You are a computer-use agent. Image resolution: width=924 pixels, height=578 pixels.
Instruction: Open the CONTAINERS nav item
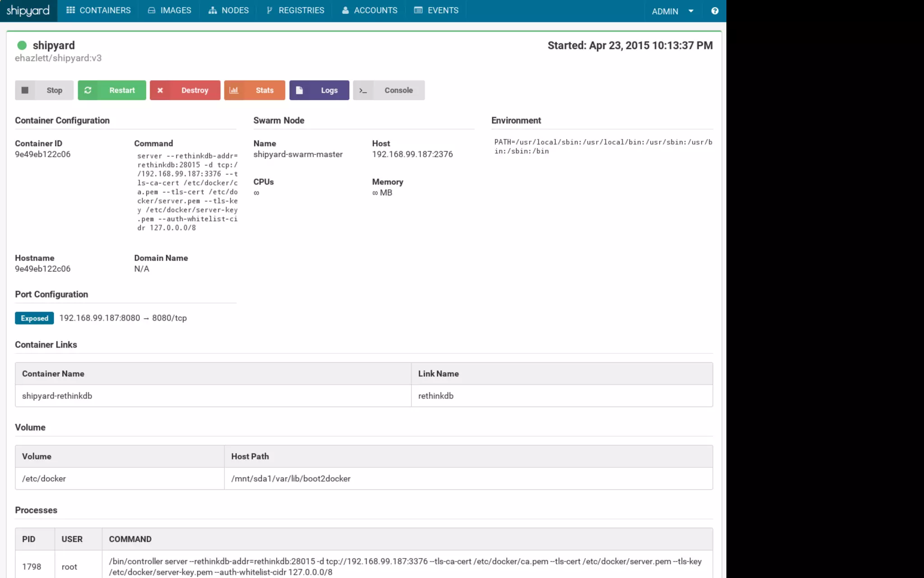99,10
